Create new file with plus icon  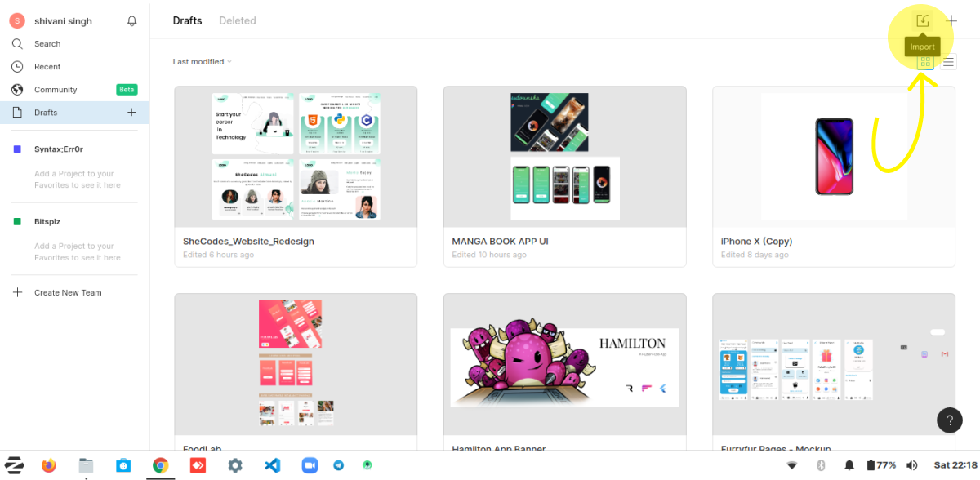[951, 20]
